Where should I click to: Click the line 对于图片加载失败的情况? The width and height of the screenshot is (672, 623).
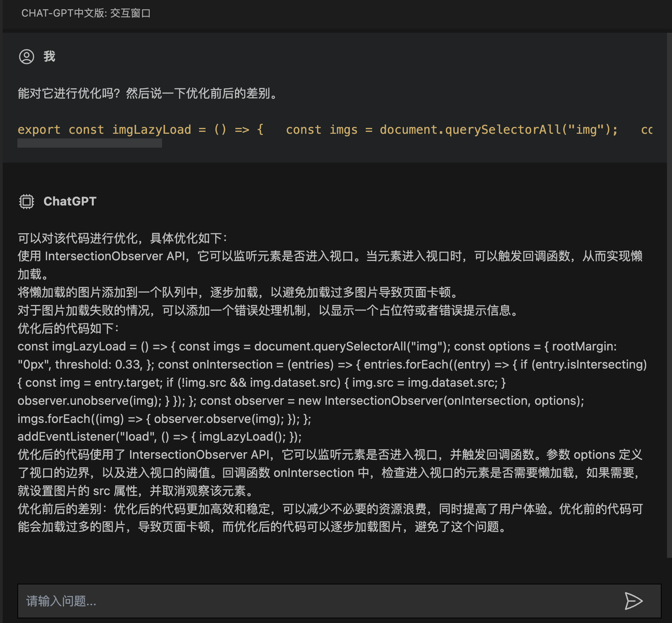268,310
